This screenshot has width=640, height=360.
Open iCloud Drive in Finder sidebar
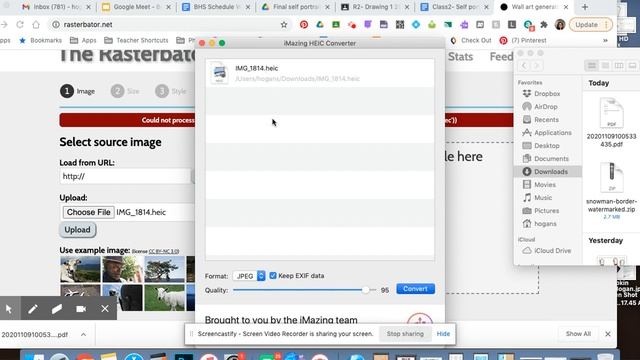tap(552, 251)
